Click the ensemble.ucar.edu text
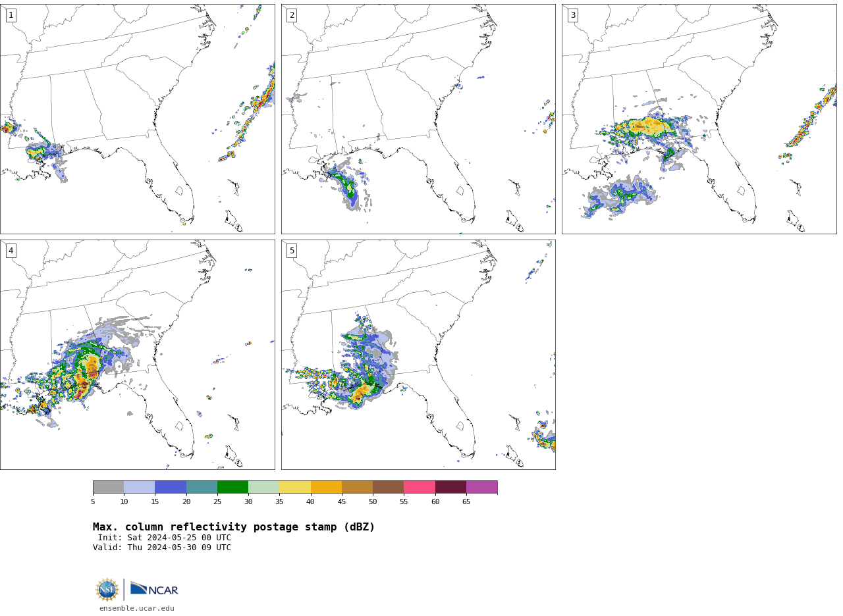The image size is (843, 616). click(137, 609)
